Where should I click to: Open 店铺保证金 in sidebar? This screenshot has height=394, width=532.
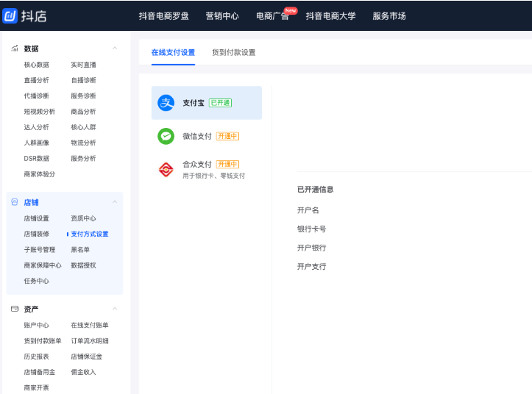coord(87,356)
